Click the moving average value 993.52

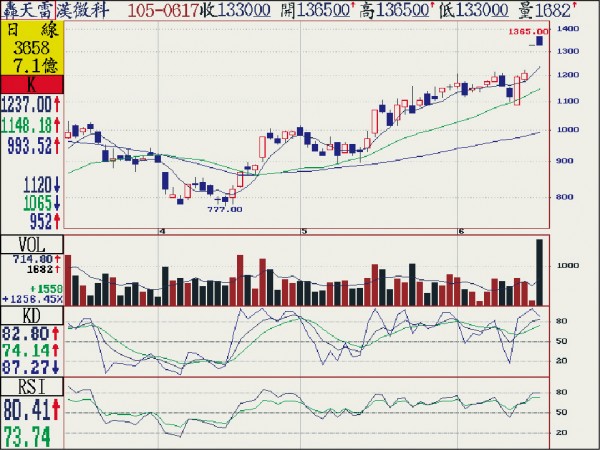point(34,146)
